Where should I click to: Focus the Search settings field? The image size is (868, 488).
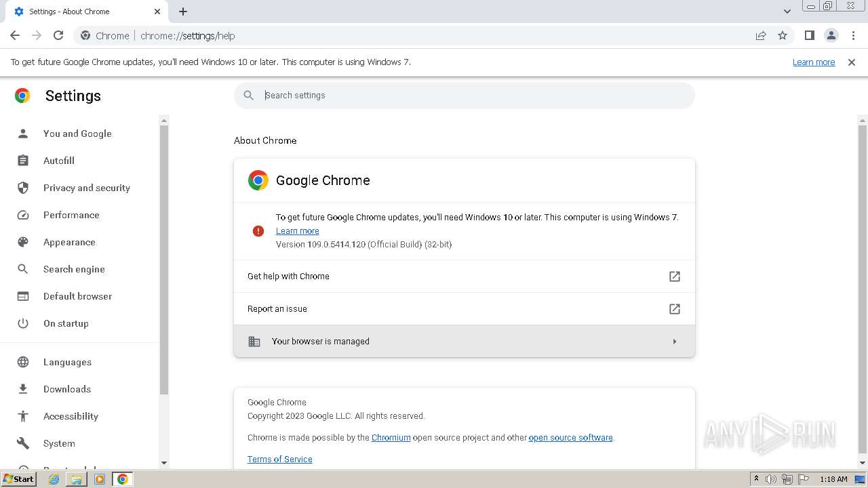pos(465,96)
